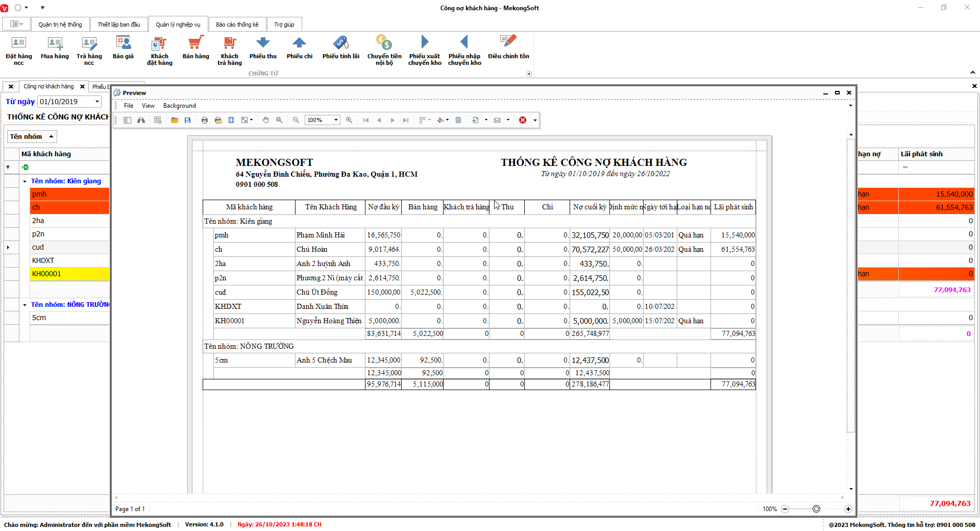Click the red close preview icon

tap(523, 120)
